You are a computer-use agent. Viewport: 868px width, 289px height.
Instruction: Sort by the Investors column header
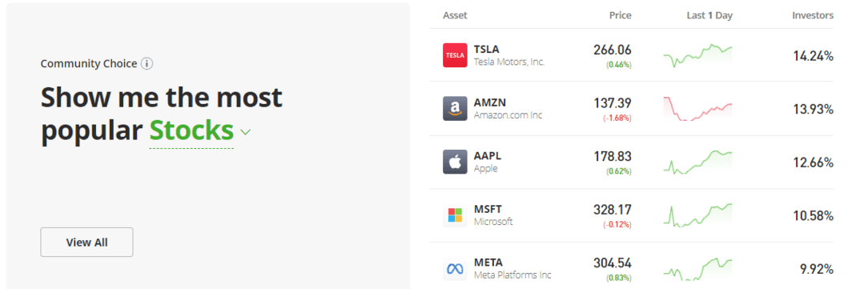pyautogui.click(x=813, y=15)
